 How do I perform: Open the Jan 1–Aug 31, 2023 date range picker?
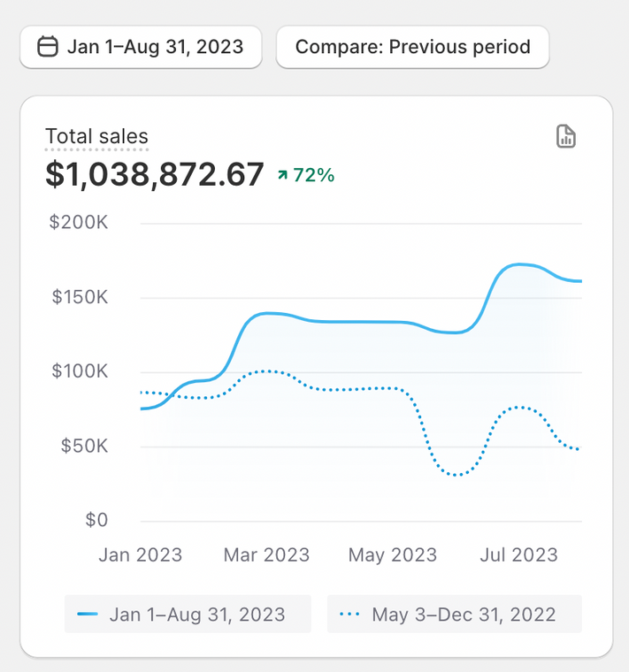coord(141,47)
